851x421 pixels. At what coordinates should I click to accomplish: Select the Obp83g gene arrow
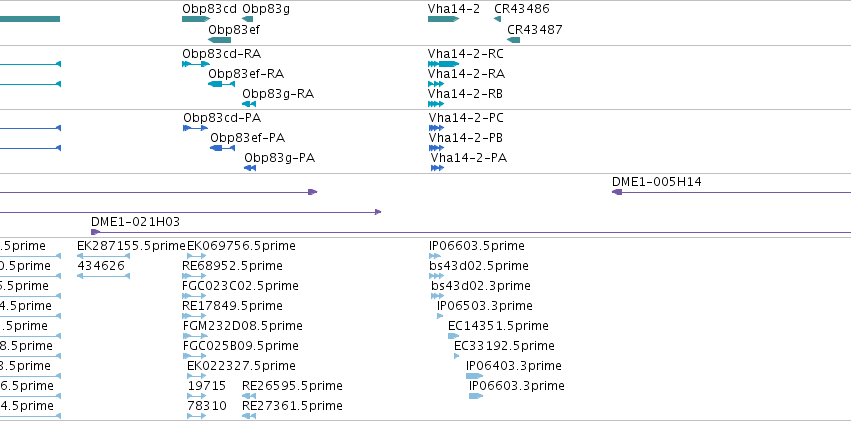pos(247,19)
